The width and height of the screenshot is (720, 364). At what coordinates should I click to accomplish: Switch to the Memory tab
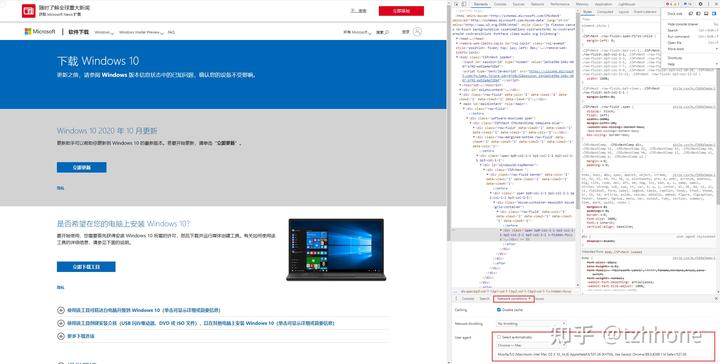tap(582, 4)
